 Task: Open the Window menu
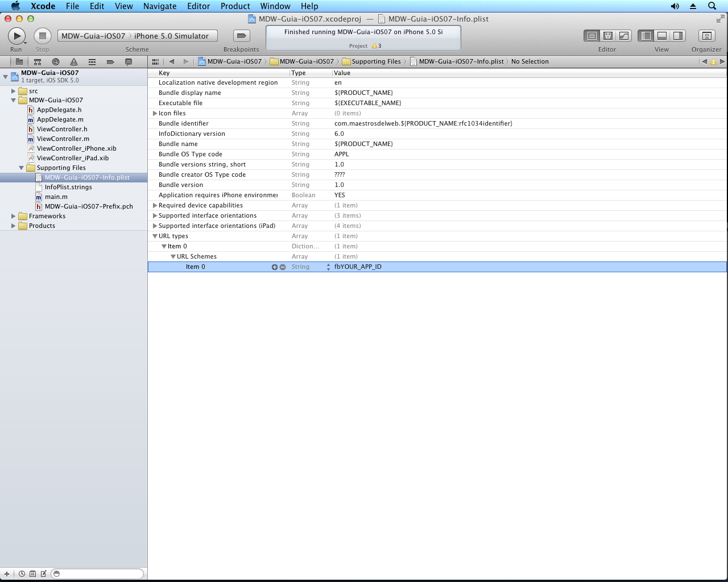[275, 6]
